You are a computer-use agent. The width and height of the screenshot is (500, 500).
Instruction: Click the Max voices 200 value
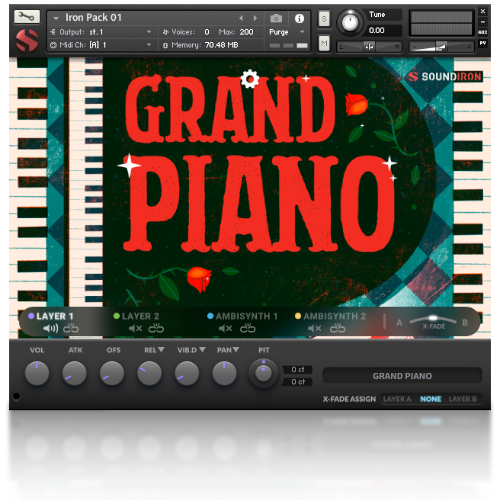[x=246, y=32]
